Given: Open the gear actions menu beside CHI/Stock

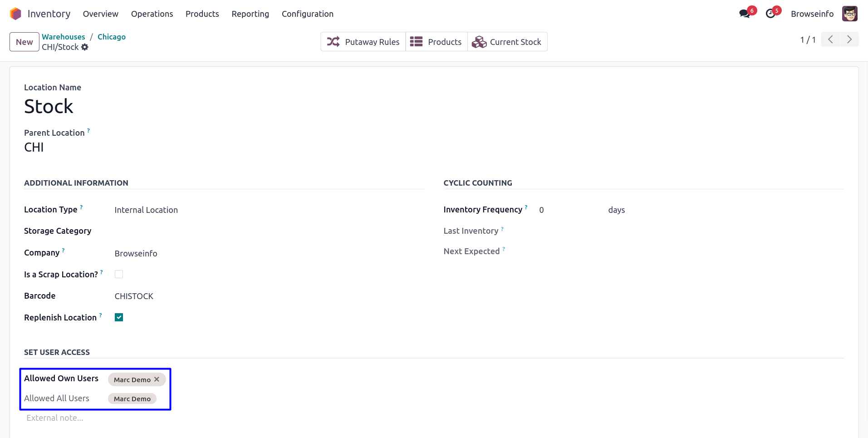Looking at the screenshot, I should coord(85,47).
